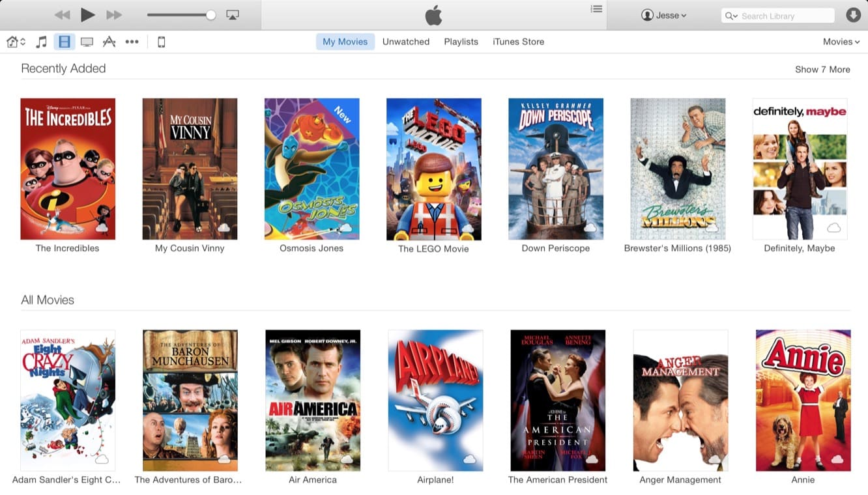Image resolution: width=868 pixels, height=495 pixels.
Task: Click the cloud icon on Osmosis Jones
Action: pos(346,227)
